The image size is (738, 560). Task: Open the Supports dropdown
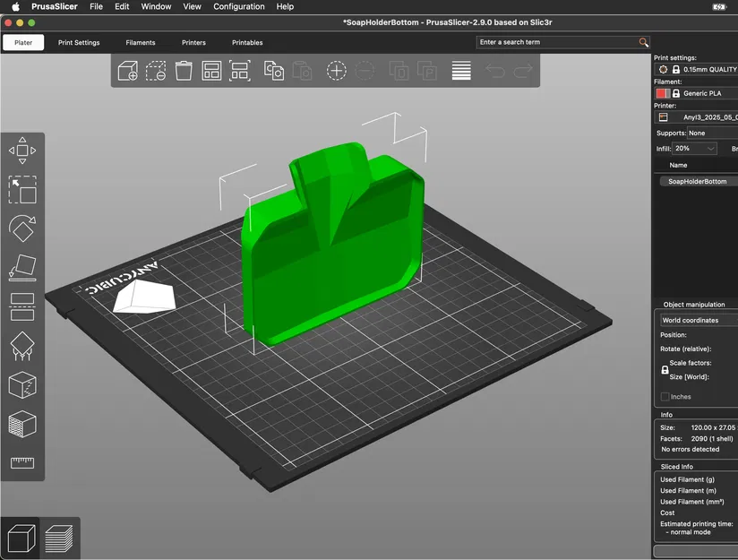713,133
